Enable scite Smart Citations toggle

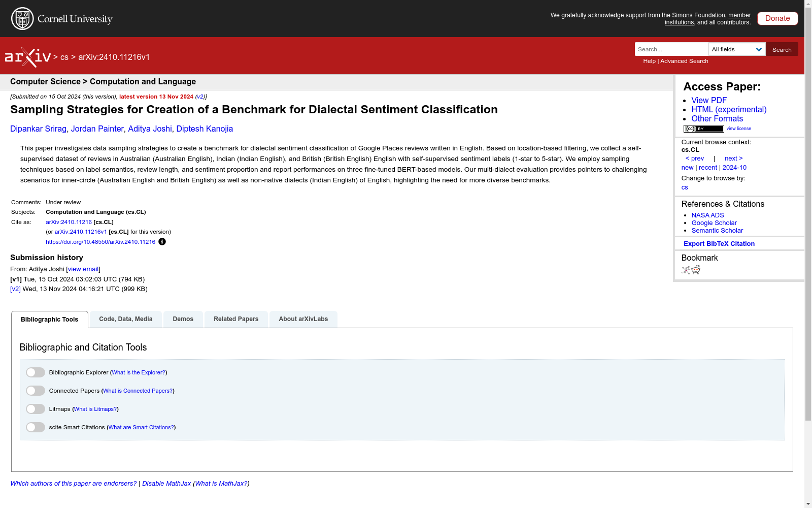[x=36, y=427]
